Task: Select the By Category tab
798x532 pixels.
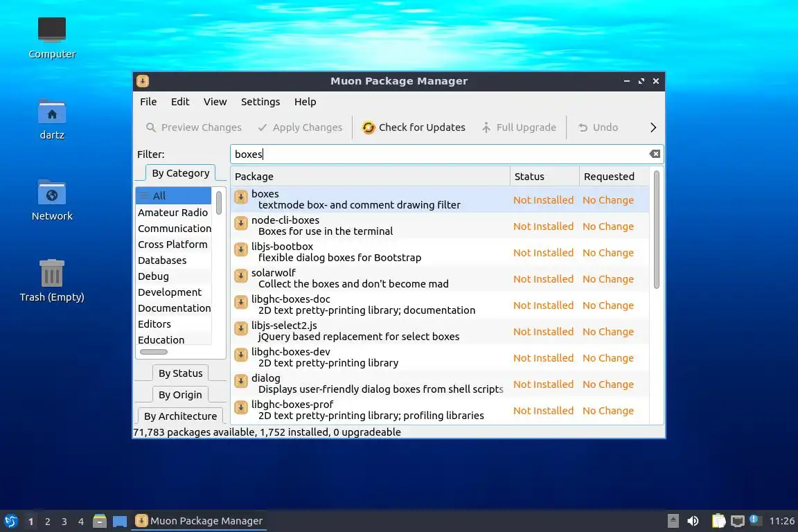Action: pos(181,173)
